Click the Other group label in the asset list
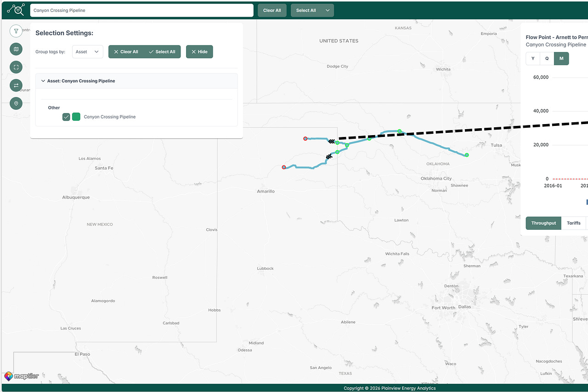 click(54, 108)
